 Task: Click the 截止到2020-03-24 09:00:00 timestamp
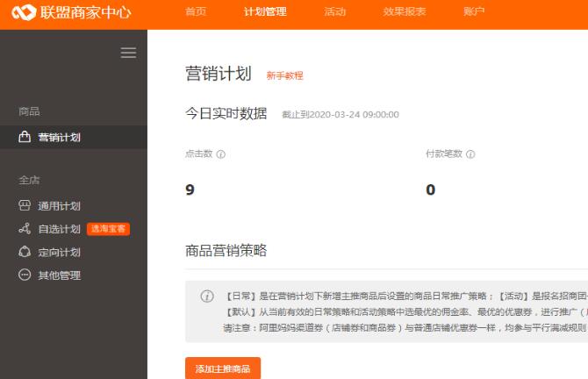click(x=341, y=115)
